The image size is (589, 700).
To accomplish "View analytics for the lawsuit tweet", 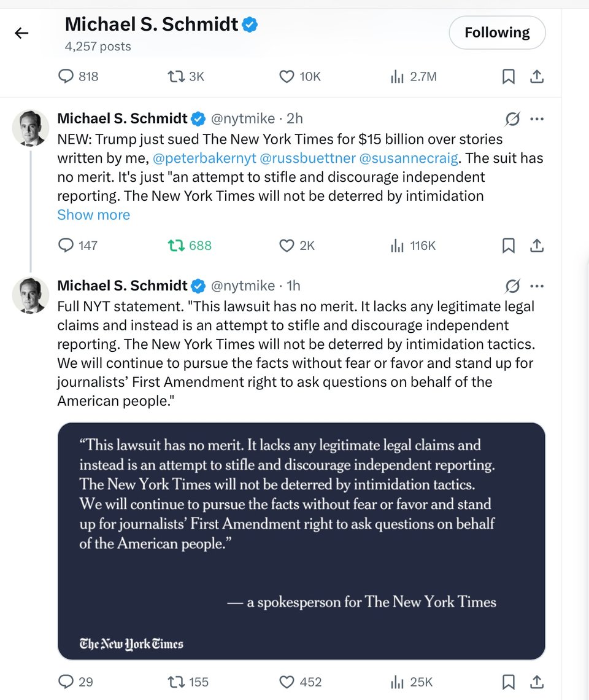I will pyautogui.click(x=397, y=245).
